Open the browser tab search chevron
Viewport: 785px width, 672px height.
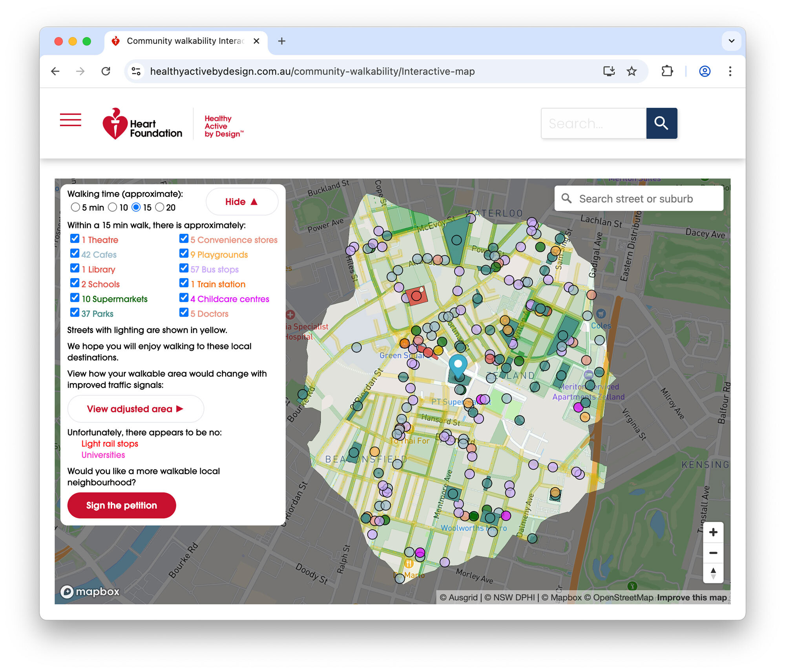731,41
